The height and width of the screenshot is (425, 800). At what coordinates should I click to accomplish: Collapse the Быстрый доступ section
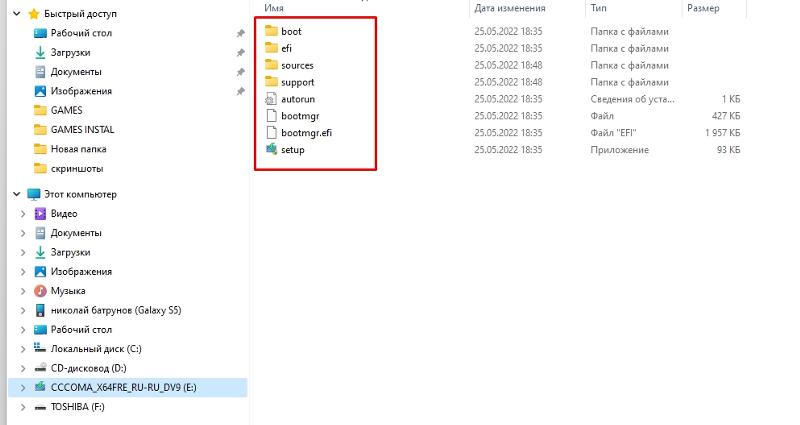[17, 14]
